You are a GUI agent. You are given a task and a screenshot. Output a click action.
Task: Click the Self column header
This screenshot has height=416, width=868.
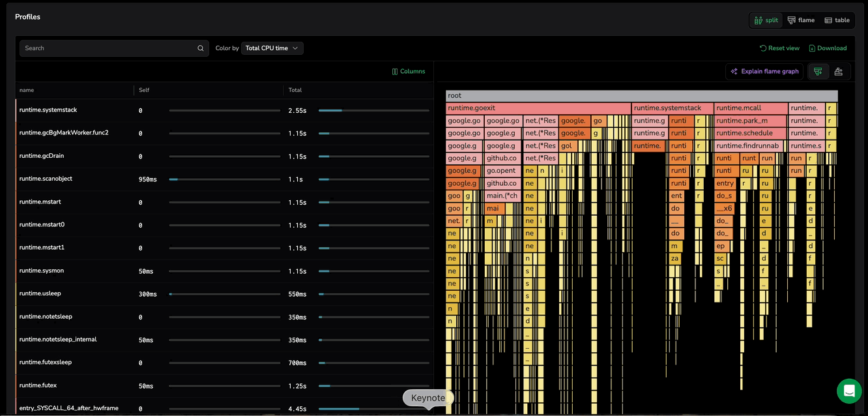point(144,90)
